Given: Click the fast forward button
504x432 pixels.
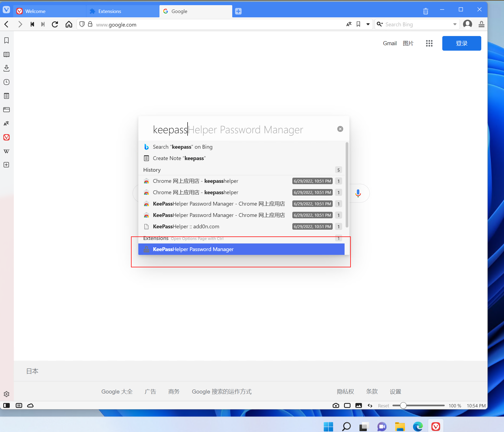Looking at the screenshot, I should (43, 24).
